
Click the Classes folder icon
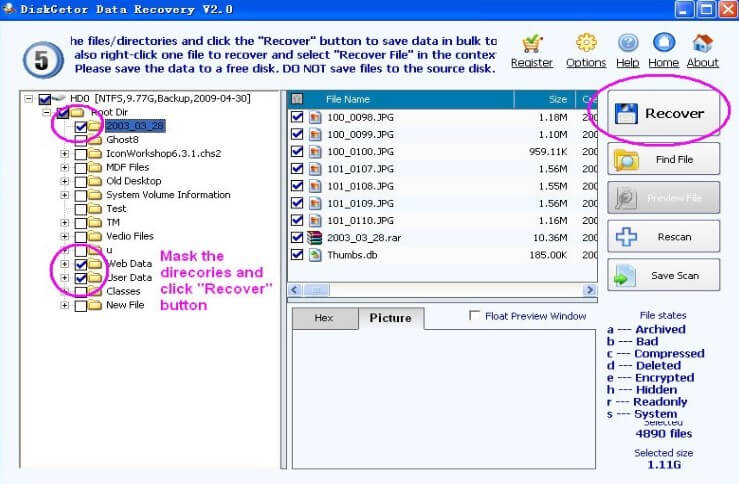[x=95, y=291]
